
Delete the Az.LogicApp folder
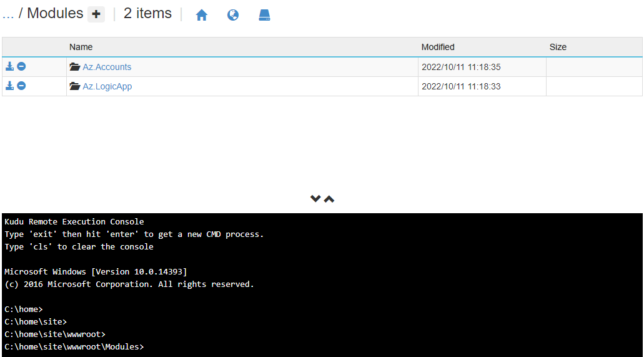point(21,86)
